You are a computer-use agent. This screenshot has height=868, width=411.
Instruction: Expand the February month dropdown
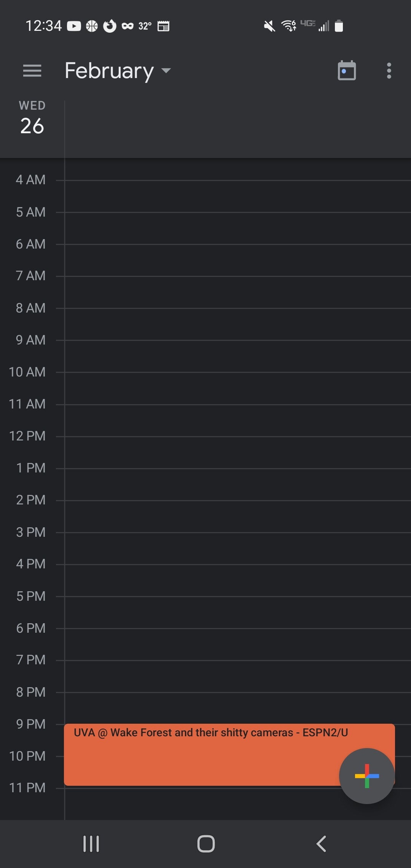tap(110, 71)
